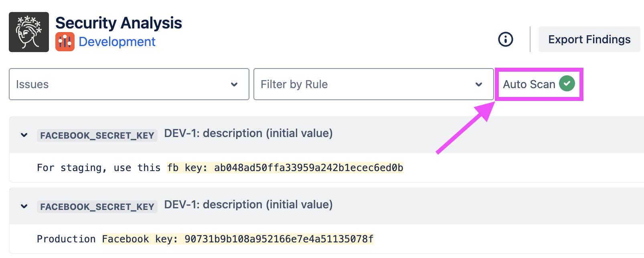Viewport: 644px width, 258px height.
Task: Open the Development project link
Action: click(x=117, y=42)
